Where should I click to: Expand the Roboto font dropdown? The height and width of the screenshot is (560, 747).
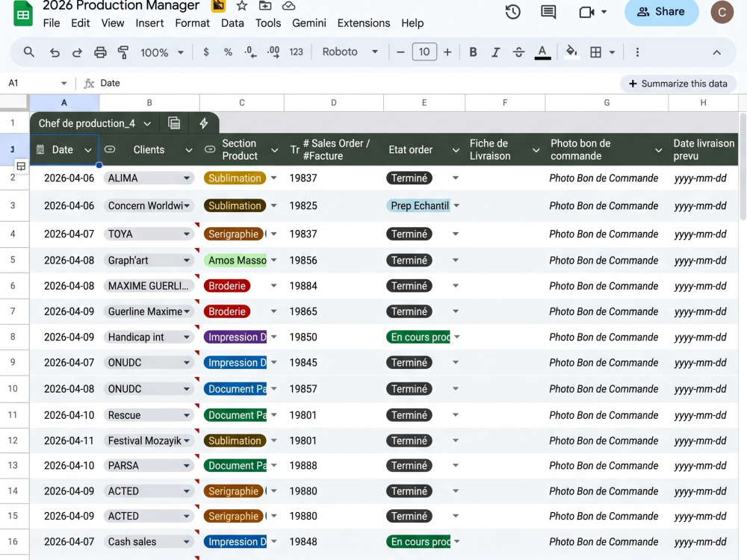pos(350,52)
